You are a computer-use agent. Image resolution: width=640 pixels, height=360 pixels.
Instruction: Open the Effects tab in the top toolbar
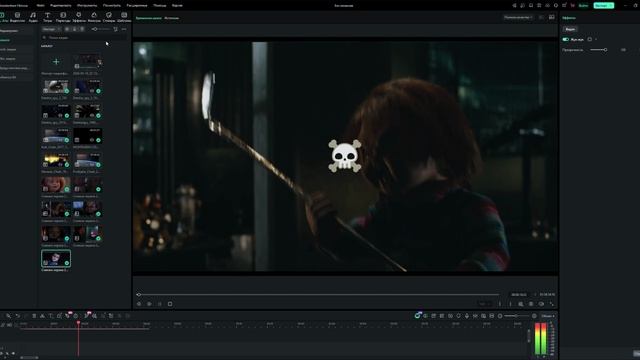click(x=79, y=17)
